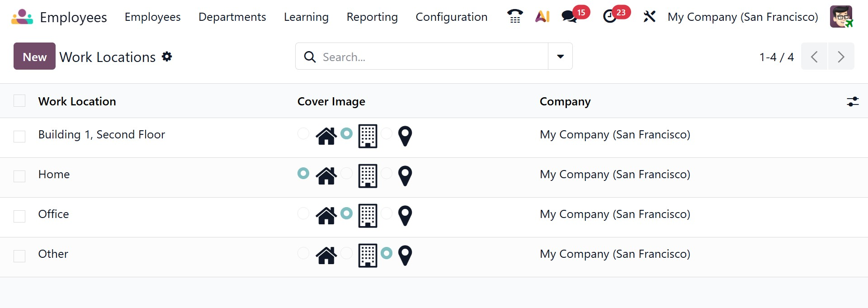Open the Reporting menu

[x=372, y=17]
